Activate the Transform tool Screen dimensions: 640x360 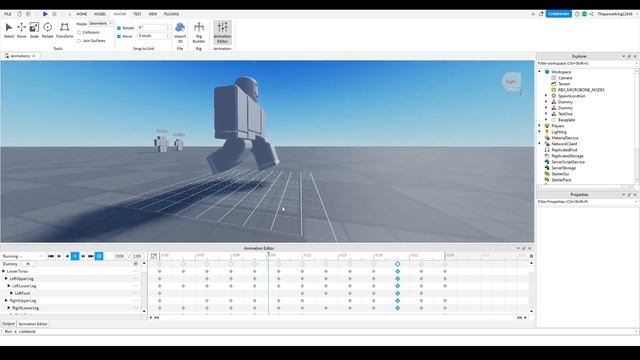(64, 30)
